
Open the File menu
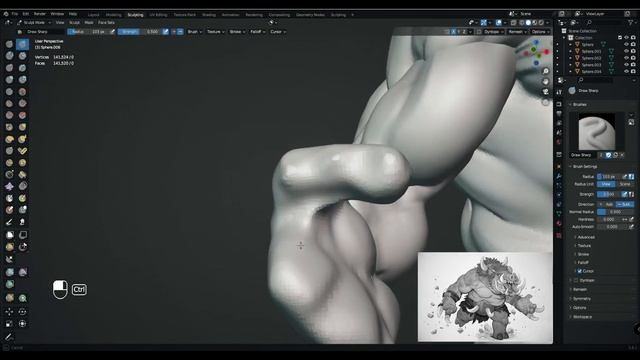tap(15, 14)
